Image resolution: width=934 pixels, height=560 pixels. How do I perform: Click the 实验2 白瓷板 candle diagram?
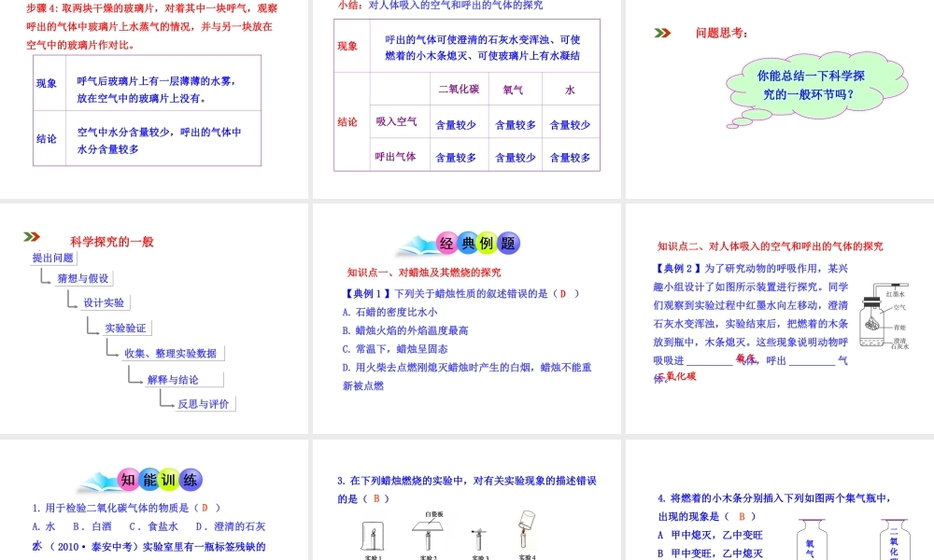click(428, 533)
